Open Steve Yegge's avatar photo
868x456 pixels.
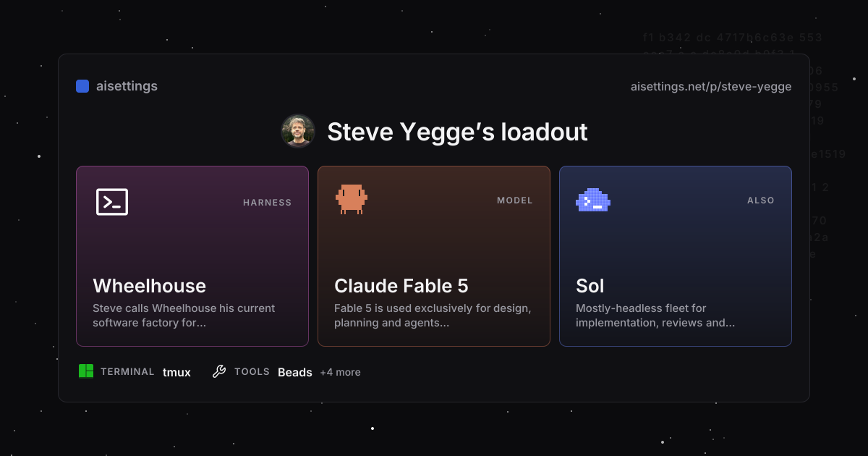pyautogui.click(x=298, y=131)
